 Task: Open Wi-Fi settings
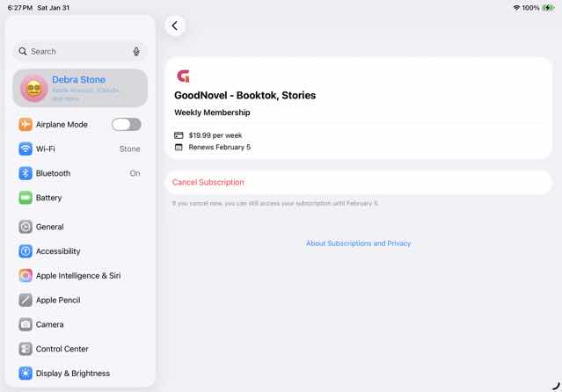[x=79, y=149]
